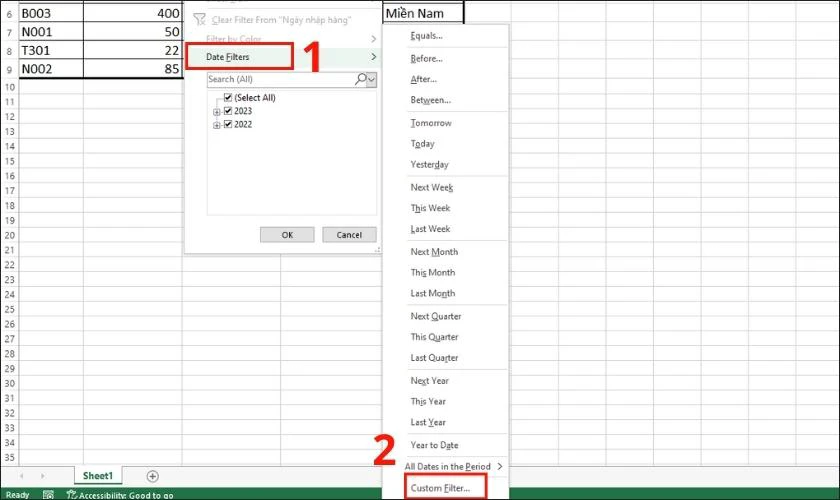Select cell containing N001
Screen dimensions: 840x500
[51, 32]
